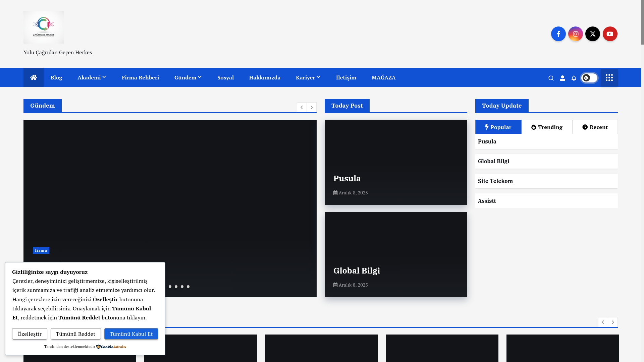Select the Popular tab
Image resolution: width=644 pixels, height=362 pixels.
pyautogui.click(x=498, y=127)
